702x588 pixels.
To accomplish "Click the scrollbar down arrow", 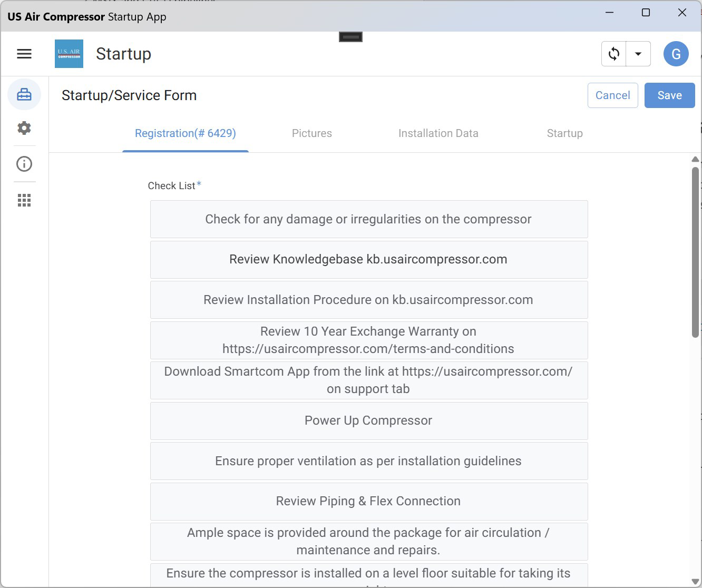I will pyautogui.click(x=695, y=582).
